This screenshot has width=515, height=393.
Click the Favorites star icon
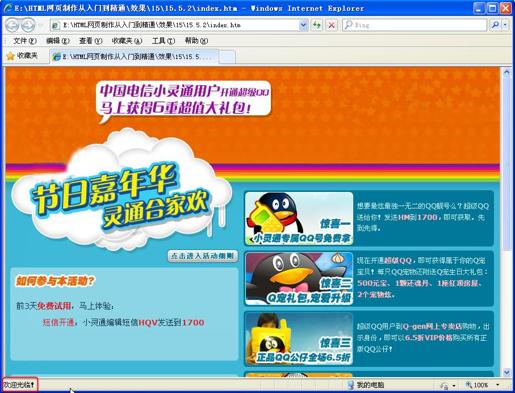pos(10,56)
